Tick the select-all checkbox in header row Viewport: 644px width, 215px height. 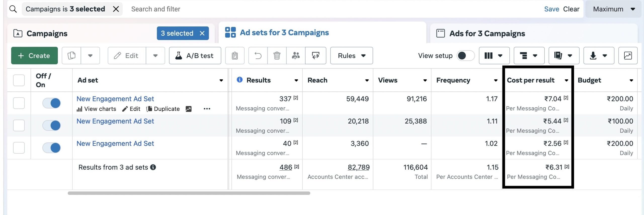tap(19, 80)
